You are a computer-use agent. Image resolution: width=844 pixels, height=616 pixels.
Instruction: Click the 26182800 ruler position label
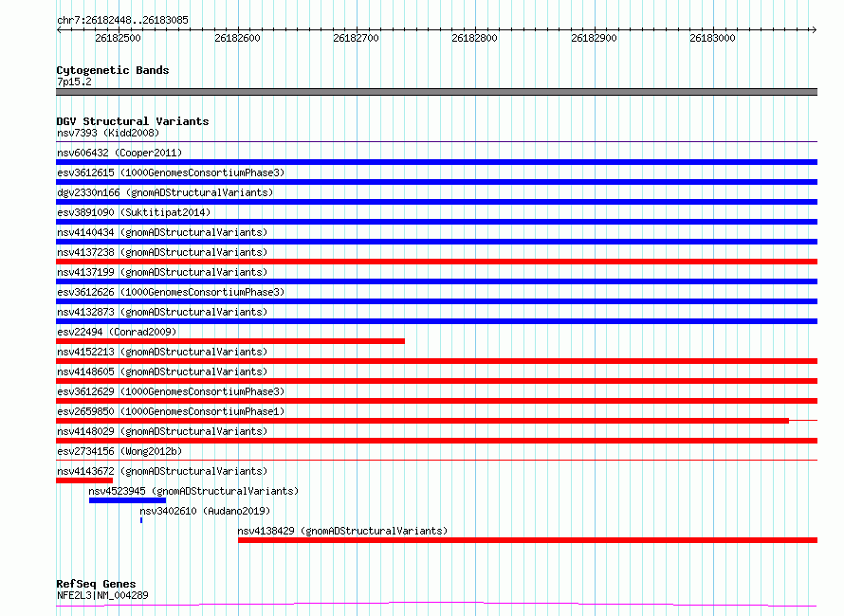coord(474,38)
